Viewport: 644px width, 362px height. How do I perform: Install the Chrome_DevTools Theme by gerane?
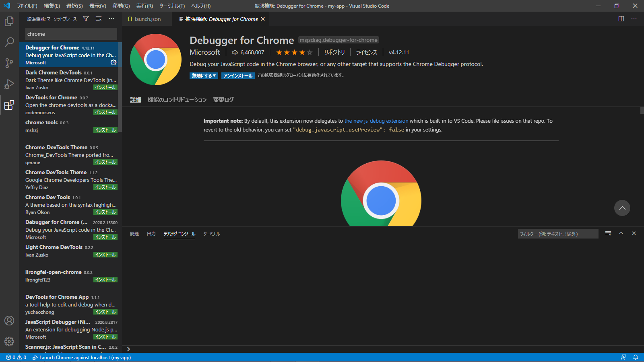[105, 162]
